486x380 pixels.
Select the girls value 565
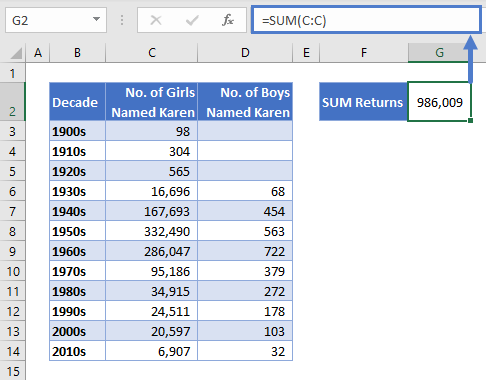pyautogui.click(x=152, y=171)
